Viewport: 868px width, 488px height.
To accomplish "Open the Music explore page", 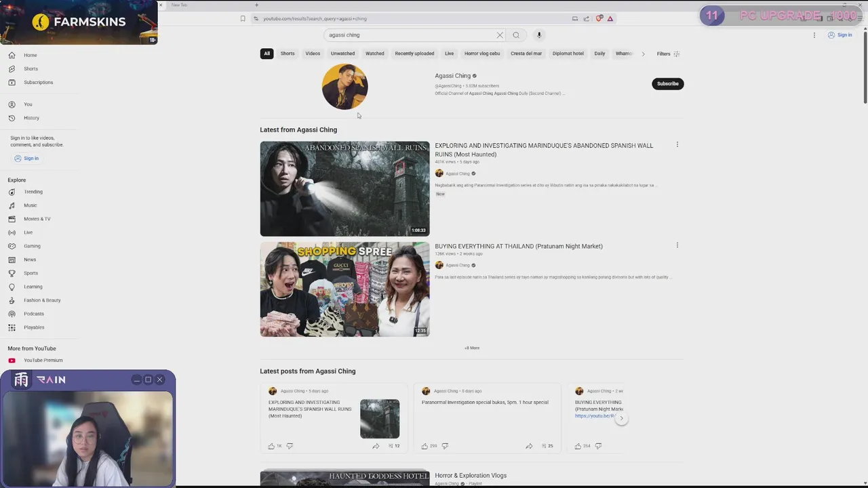I will coord(31,205).
